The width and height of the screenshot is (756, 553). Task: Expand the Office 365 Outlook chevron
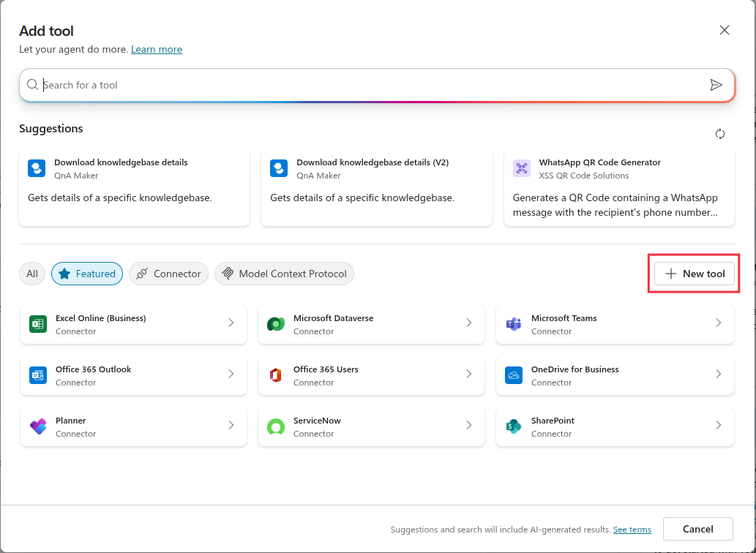pos(231,374)
